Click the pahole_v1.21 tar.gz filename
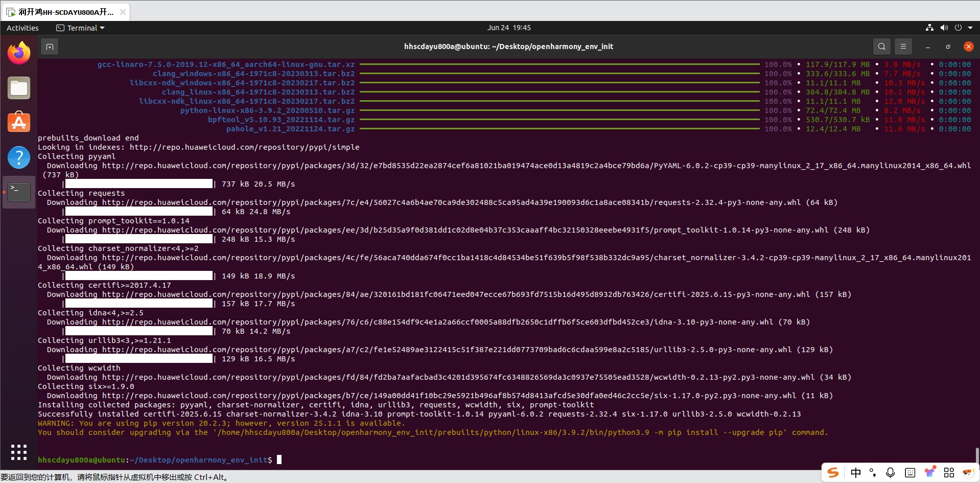980x483 pixels. [x=290, y=129]
